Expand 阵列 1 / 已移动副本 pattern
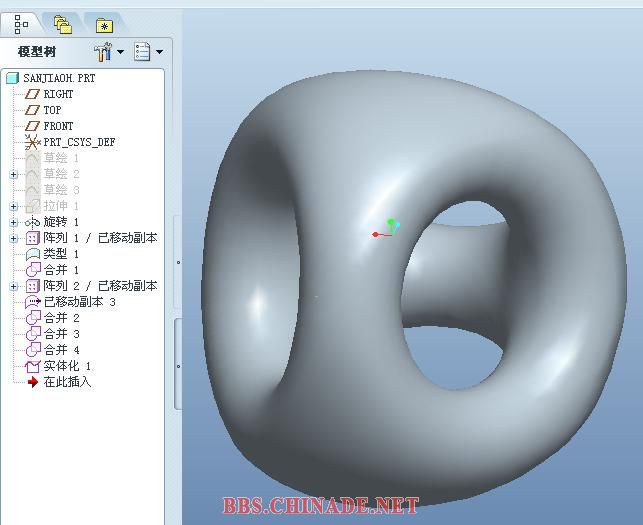The image size is (643, 525). coord(14,238)
